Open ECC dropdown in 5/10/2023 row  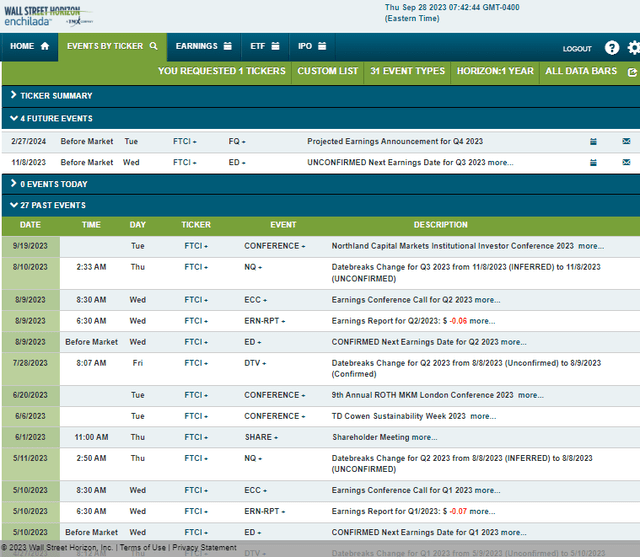256,490
